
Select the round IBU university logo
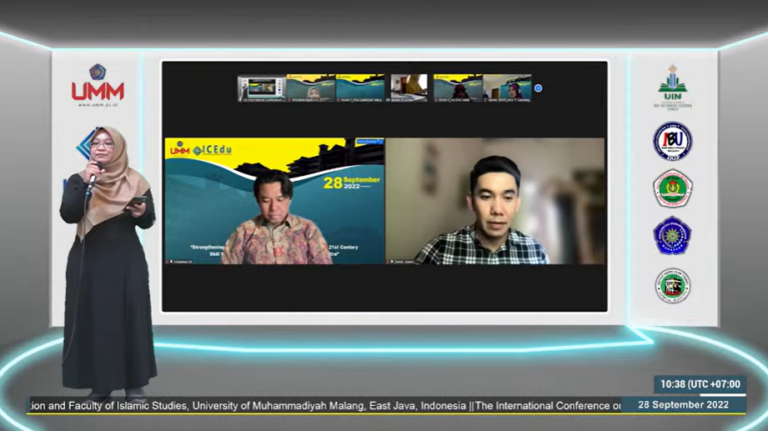click(672, 142)
